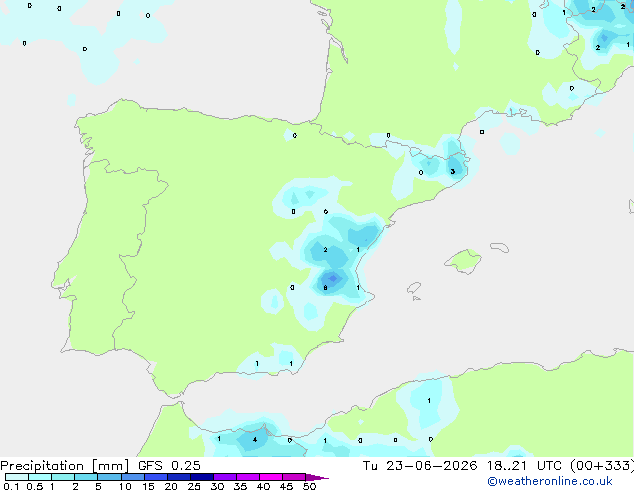The image size is (634, 490).
Task: Click the "20" legend scale label
Action: click(171, 486)
